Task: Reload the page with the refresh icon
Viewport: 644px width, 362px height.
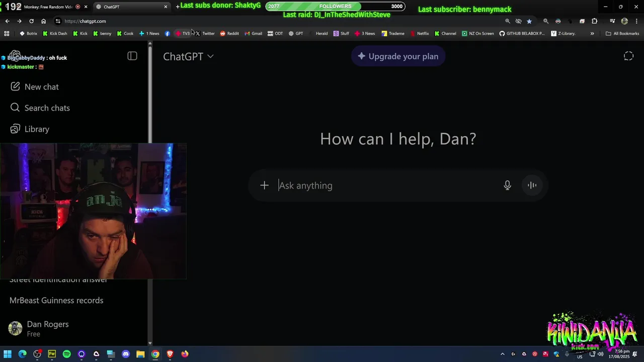Action: pyautogui.click(x=31, y=21)
